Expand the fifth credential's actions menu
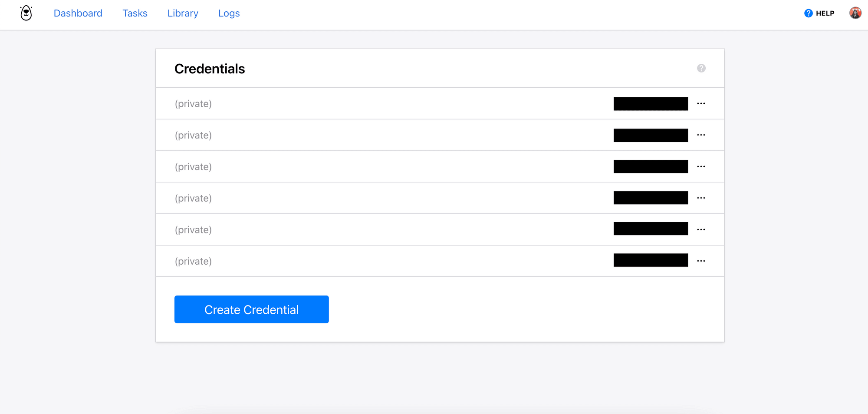 701,229
